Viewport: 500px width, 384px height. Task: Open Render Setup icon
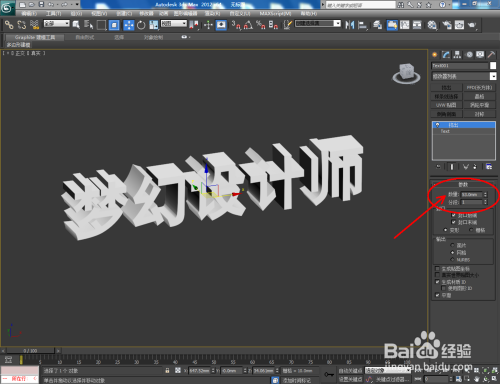pyautogui.click(x=447, y=25)
